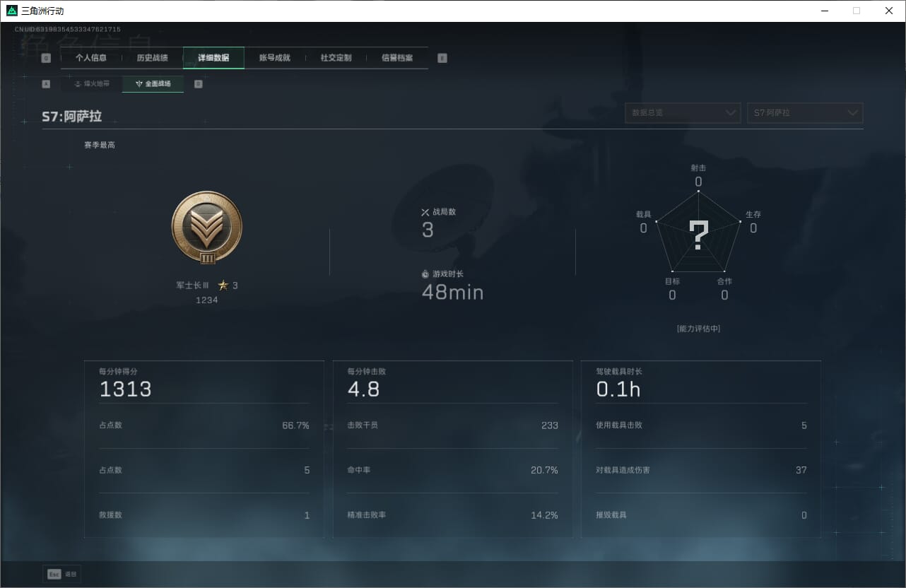Open the 历史战绩 tab
Viewport: 906px width, 588px height.
153,58
